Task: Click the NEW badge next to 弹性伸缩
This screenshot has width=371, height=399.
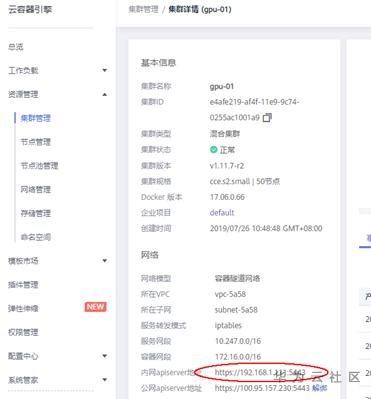Action: 95,307
